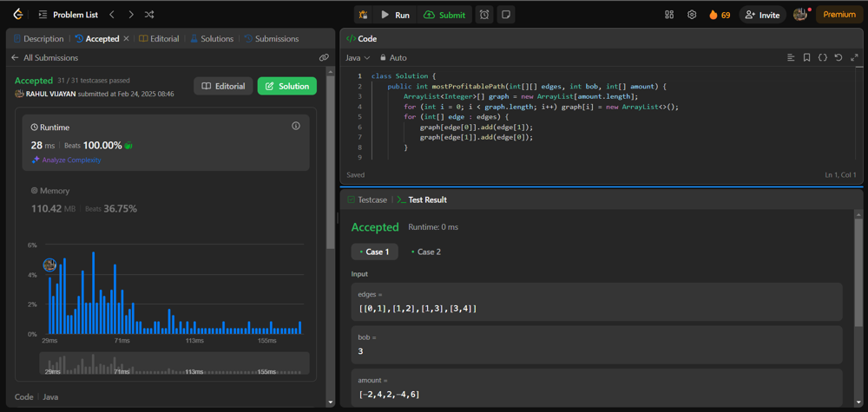Open the notes sticky icon

505,15
